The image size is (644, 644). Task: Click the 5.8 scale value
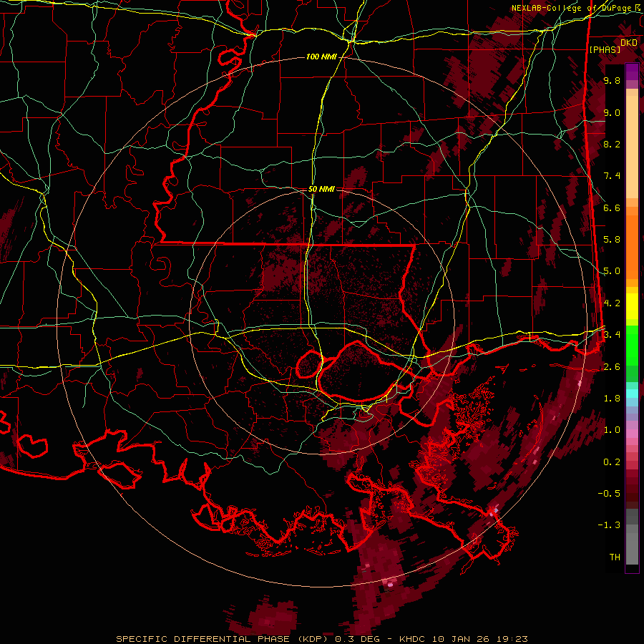click(612, 240)
